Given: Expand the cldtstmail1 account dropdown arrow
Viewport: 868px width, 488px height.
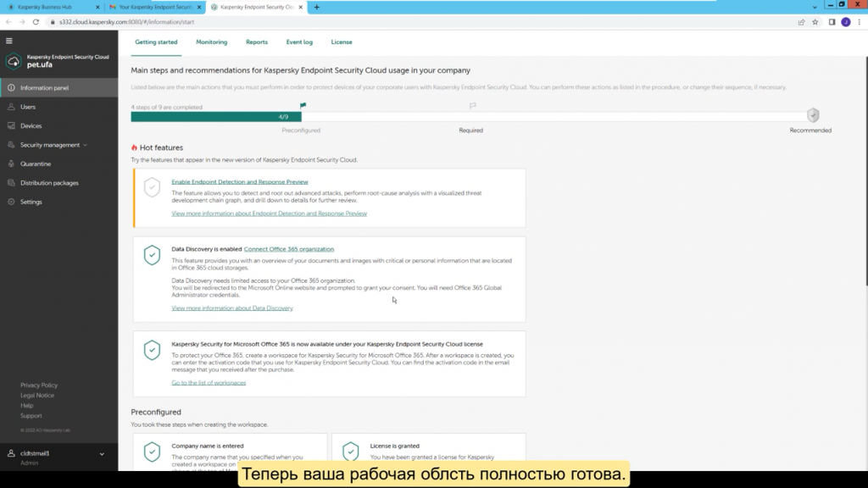Looking at the screenshot, I should 102,454.
